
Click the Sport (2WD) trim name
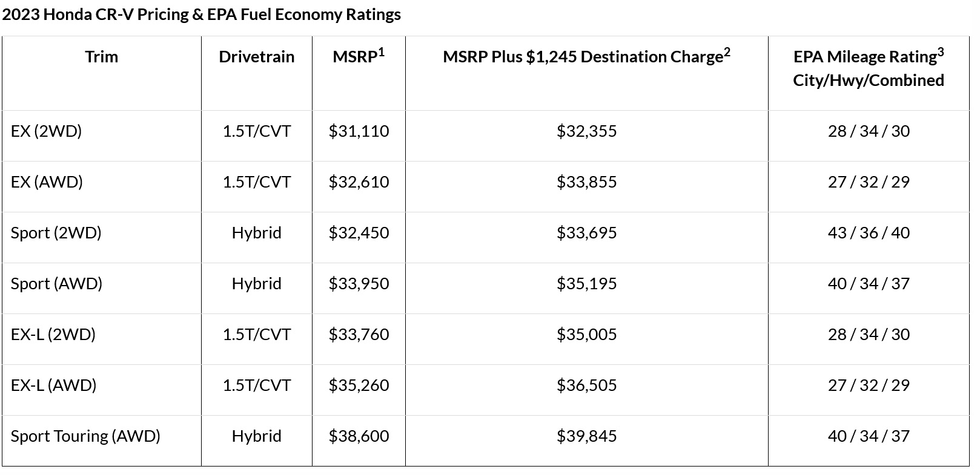point(56,233)
